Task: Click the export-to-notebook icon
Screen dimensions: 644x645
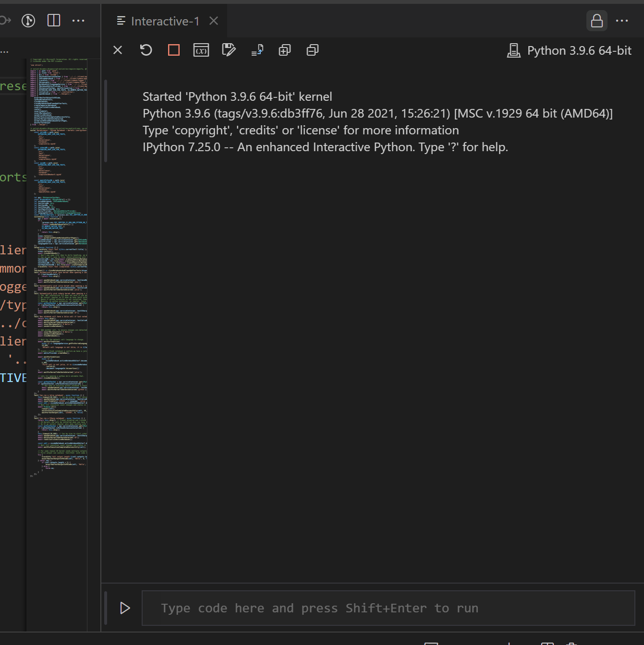Action: (257, 50)
